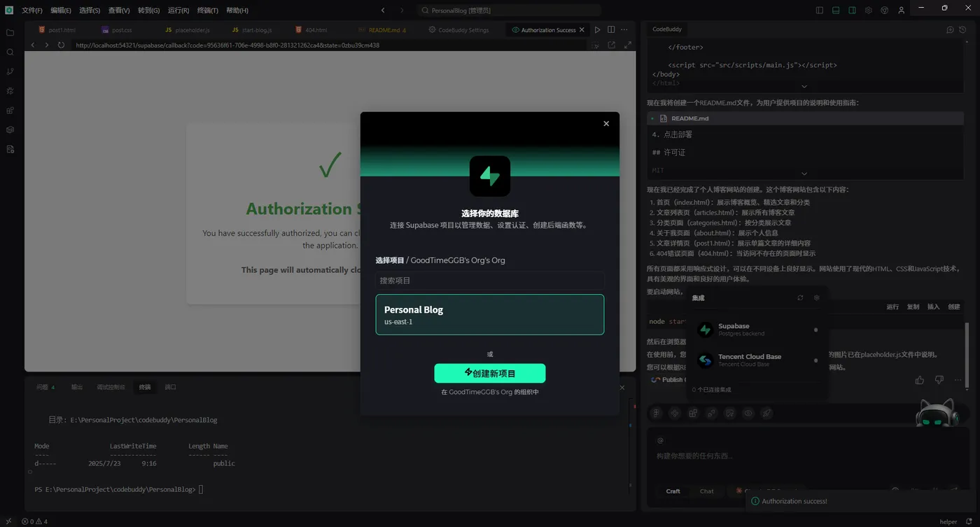980x527 pixels.
Task: Open Extensions icon in activity bar
Action: click(10, 111)
